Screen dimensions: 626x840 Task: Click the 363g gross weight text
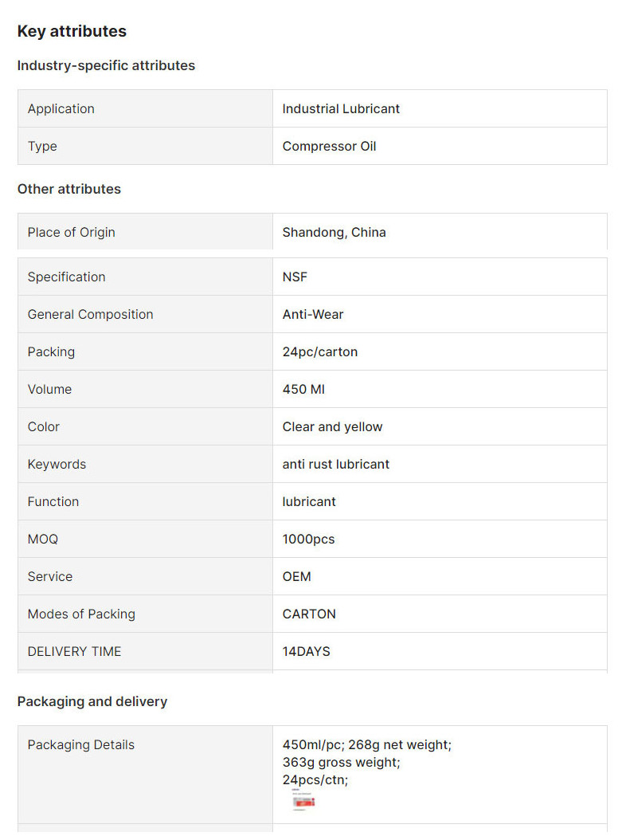point(341,763)
